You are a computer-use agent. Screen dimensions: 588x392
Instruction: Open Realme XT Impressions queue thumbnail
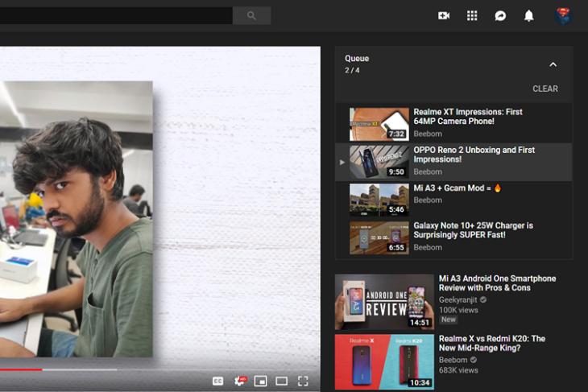click(x=379, y=124)
